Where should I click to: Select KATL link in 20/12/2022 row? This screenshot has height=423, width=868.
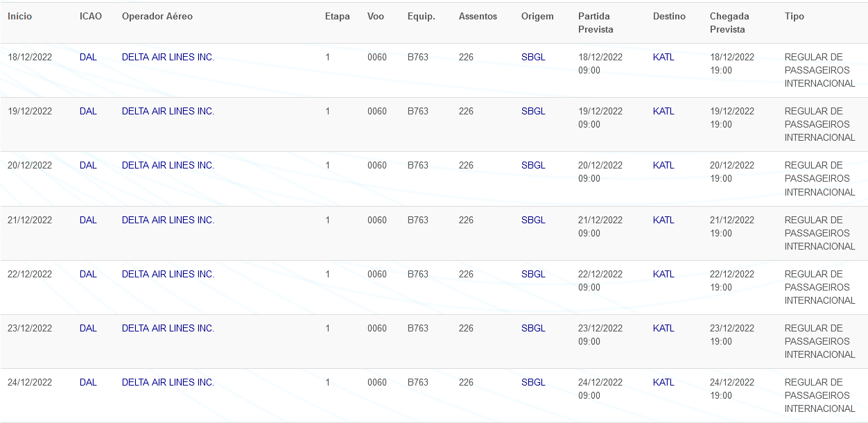[x=663, y=165]
